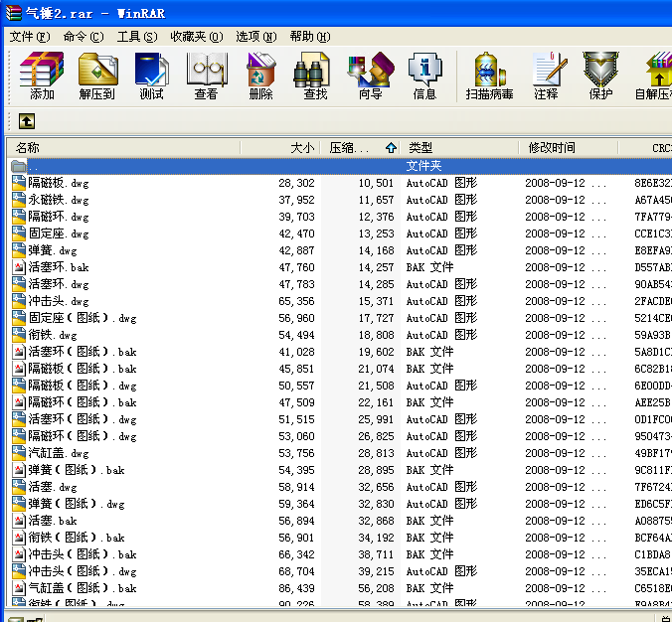Select file 隔磁板(图纸).bak
The image size is (672, 622).
[83, 369]
